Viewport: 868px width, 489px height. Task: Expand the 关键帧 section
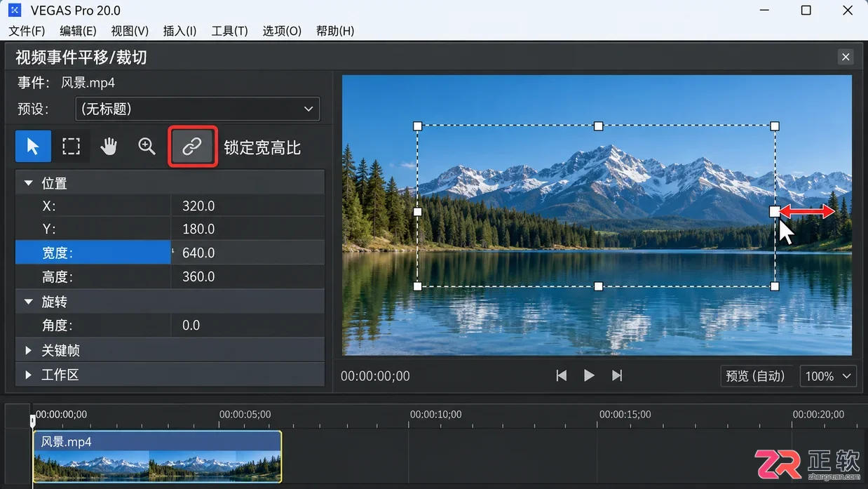pos(29,350)
